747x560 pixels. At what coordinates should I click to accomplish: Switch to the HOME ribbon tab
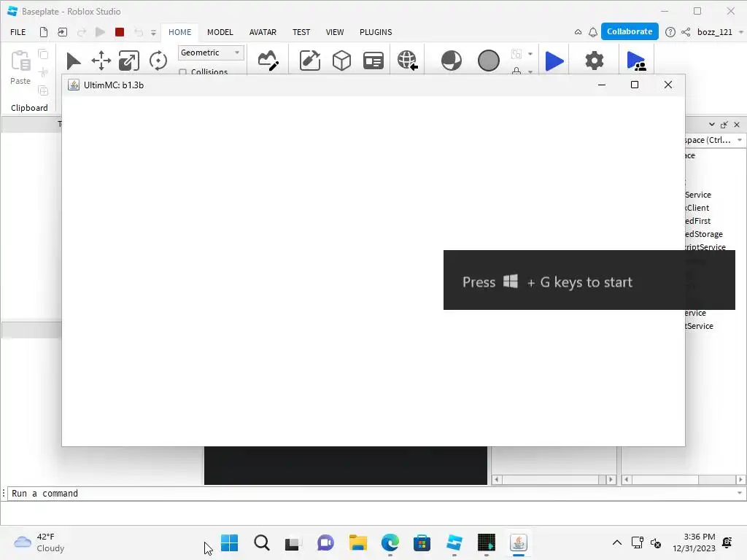pyautogui.click(x=179, y=32)
